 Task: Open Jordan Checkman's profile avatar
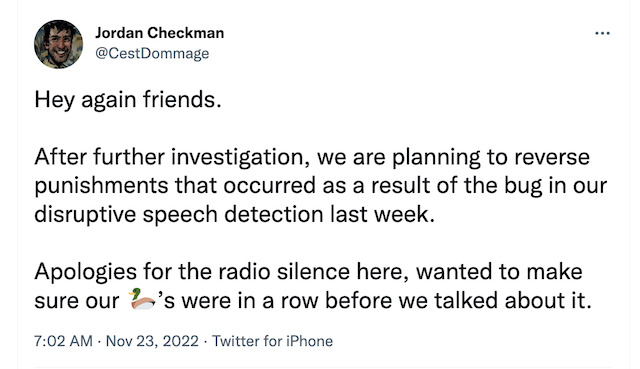click(x=58, y=44)
